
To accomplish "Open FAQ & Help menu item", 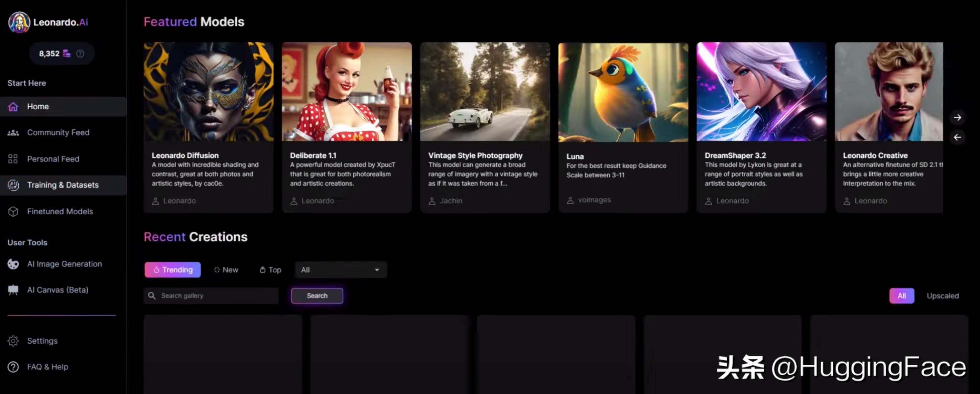I will coord(47,366).
